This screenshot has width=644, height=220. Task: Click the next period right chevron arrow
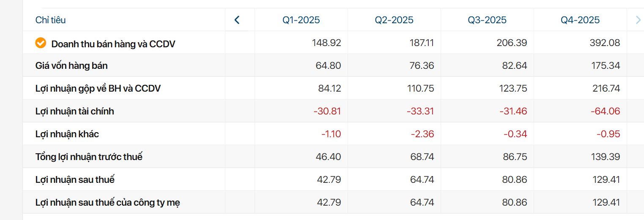638,20
